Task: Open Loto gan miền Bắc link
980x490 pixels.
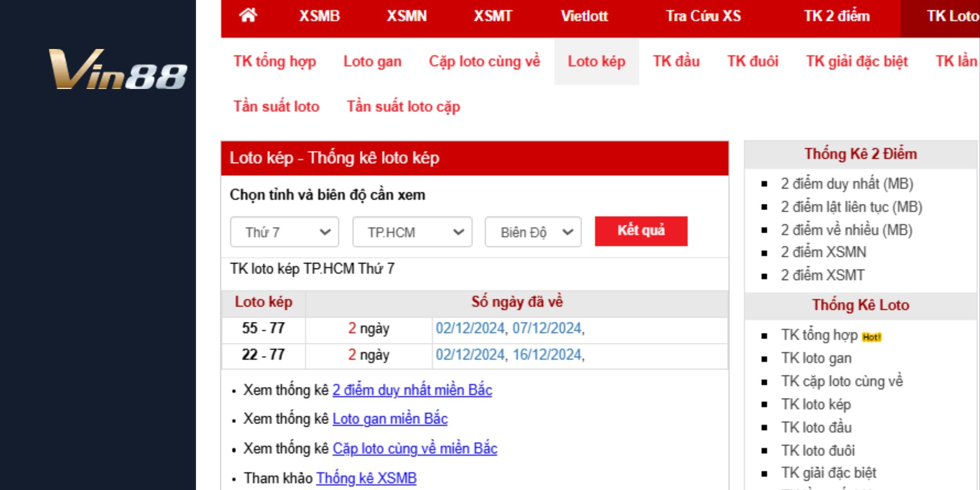Action: (x=390, y=419)
